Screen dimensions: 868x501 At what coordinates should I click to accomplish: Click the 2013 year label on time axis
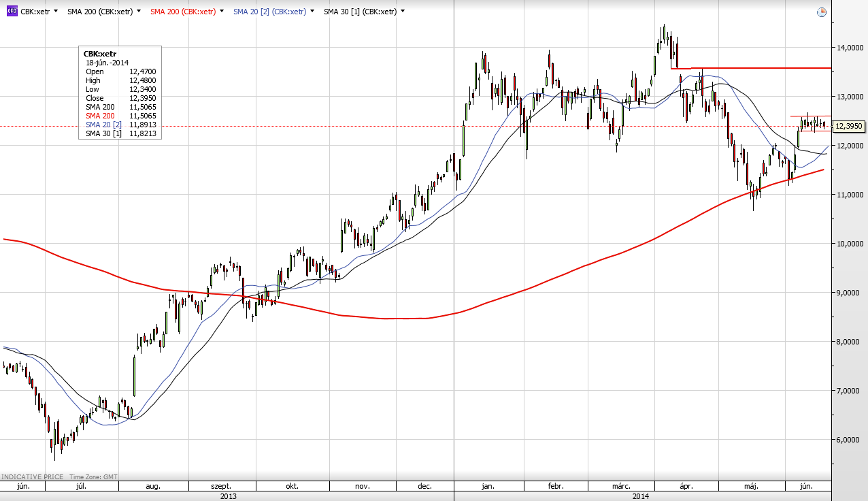point(229,496)
